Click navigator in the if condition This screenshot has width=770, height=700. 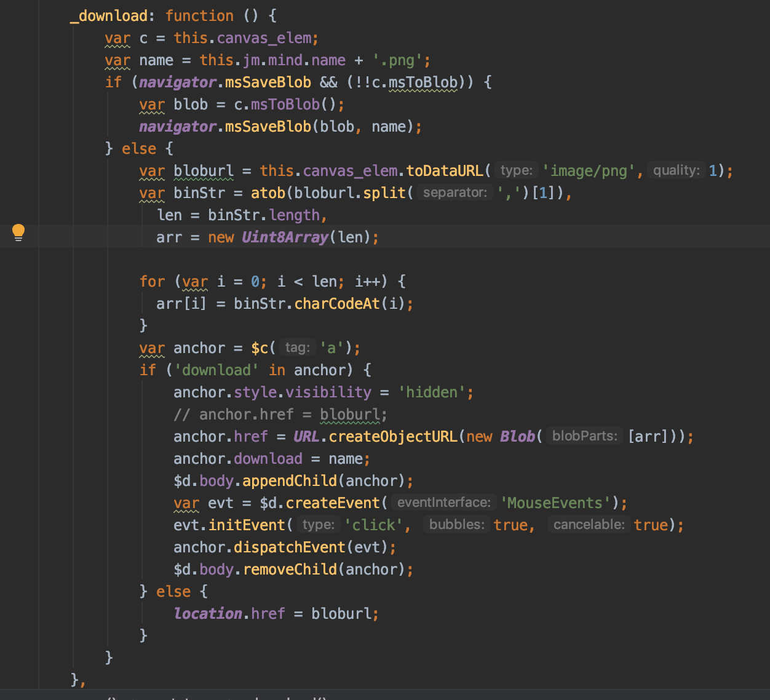pos(178,82)
